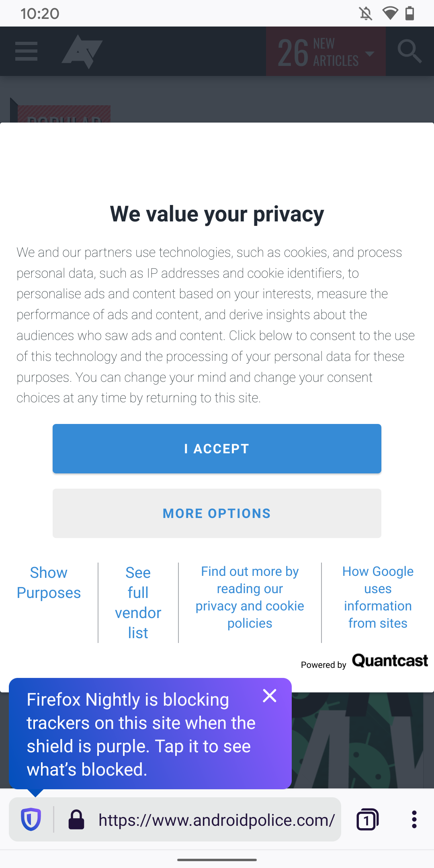The image size is (434, 868).
Task: Tap the padlock site security icon
Action: click(76, 820)
